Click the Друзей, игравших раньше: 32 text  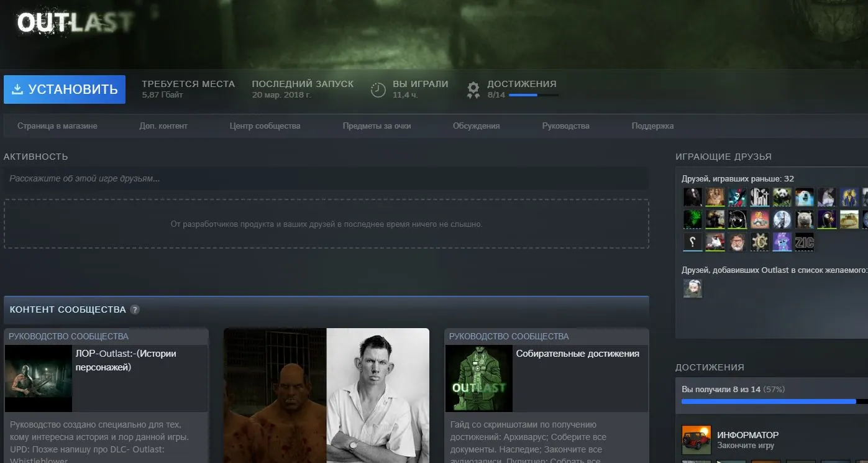(738, 178)
